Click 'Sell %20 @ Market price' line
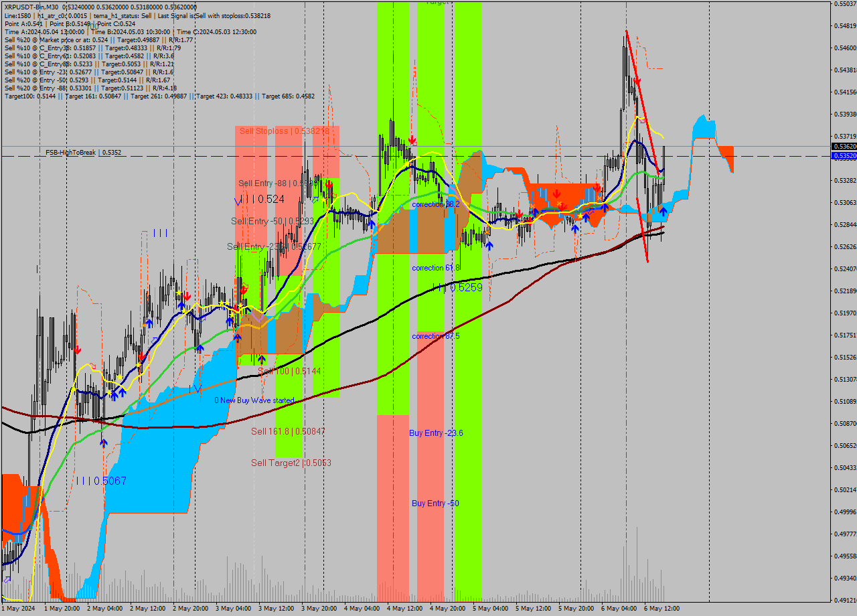The height and width of the screenshot is (616, 857). [98, 40]
